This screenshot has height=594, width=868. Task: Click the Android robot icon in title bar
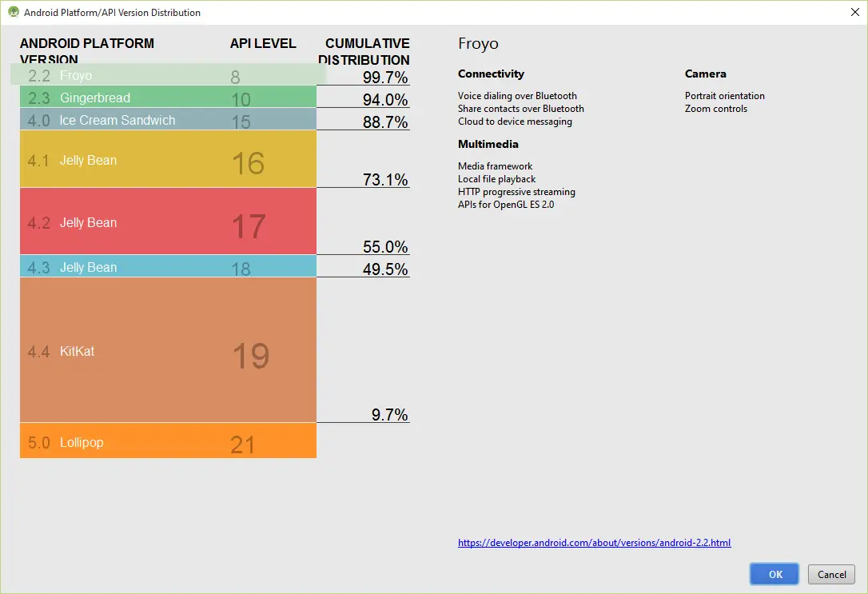coord(11,12)
